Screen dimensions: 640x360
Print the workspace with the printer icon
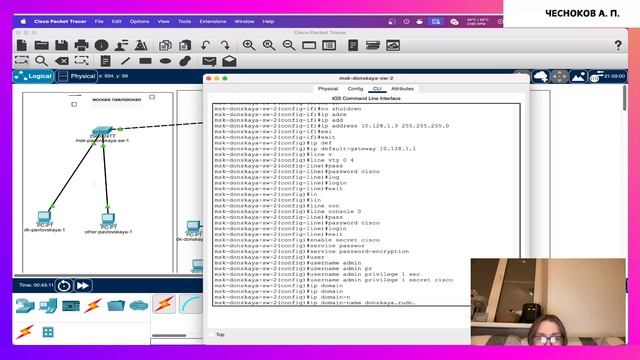click(81, 45)
